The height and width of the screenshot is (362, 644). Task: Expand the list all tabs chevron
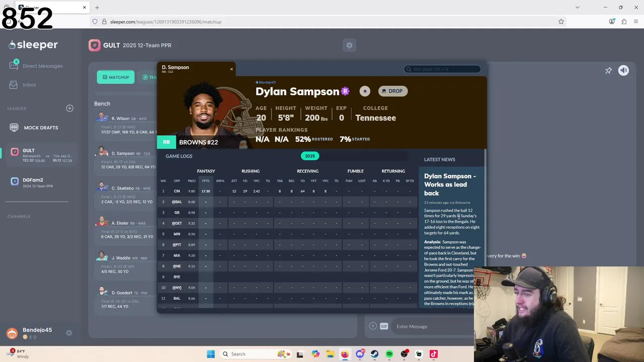click(x=578, y=8)
